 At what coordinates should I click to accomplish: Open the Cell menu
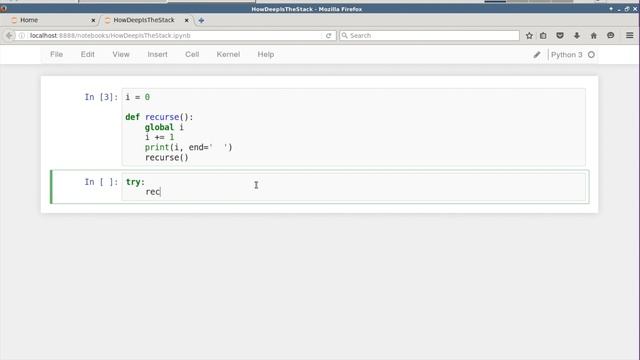[192, 54]
